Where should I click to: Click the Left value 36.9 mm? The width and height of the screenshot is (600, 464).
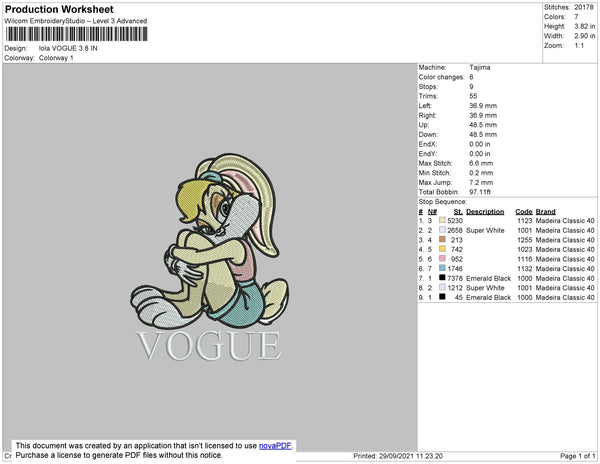(x=483, y=106)
